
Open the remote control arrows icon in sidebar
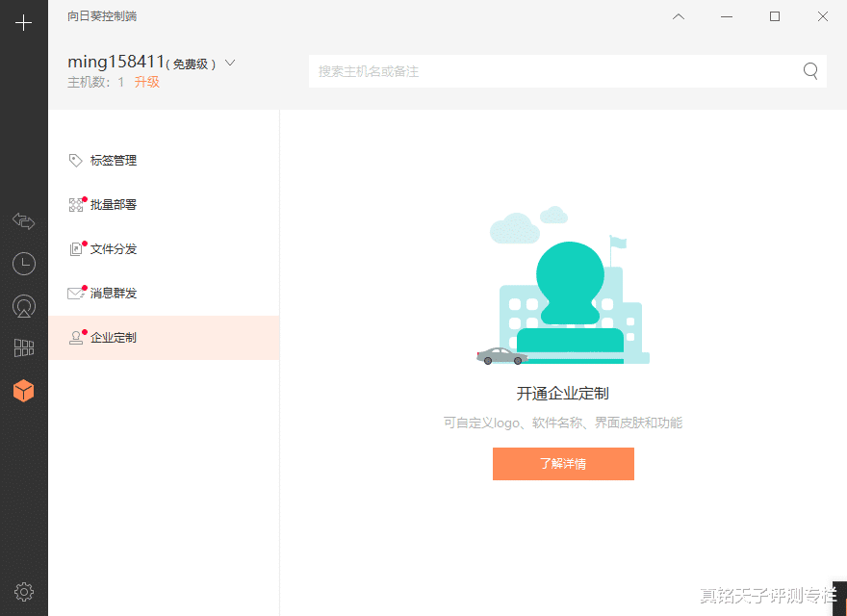pos(24,220)
